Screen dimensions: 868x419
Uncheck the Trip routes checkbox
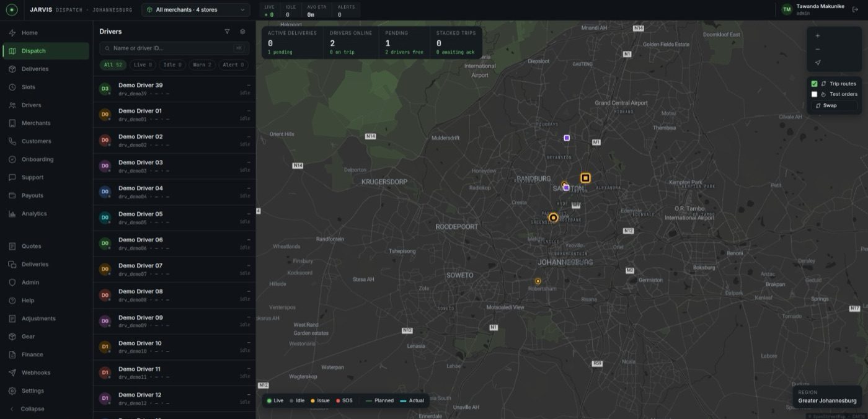815,84
